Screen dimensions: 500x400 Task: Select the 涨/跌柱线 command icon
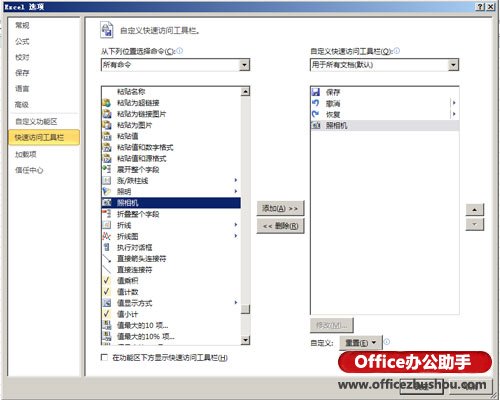pyautogui.click(x=106, y=180)
